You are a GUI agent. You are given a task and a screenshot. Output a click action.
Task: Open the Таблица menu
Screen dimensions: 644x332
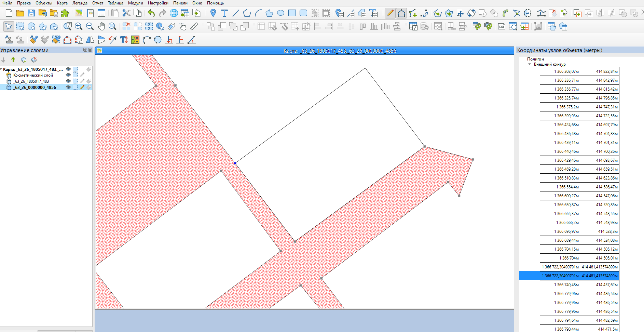(115, 3)
